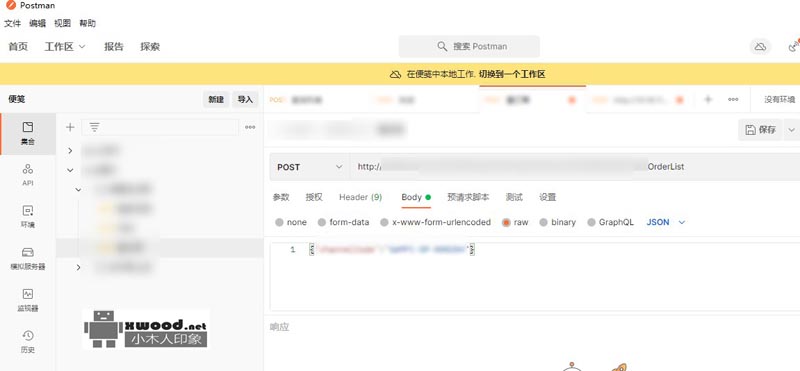Open the 编辑 menu
The width and height of the screenshot is (800, 371).
click(37, 23)
